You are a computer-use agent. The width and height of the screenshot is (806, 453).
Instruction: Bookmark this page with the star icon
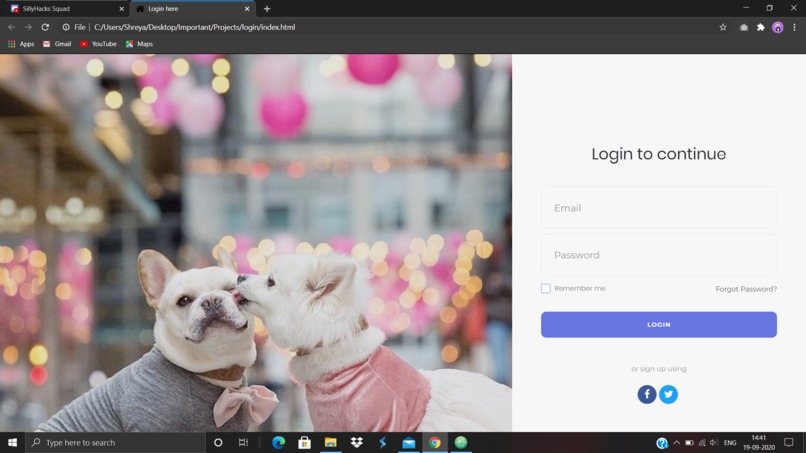pos(723,27)
